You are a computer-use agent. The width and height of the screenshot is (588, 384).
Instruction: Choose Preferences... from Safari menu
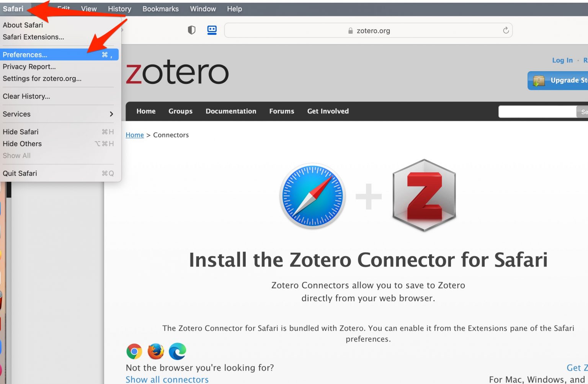point(60,54)
